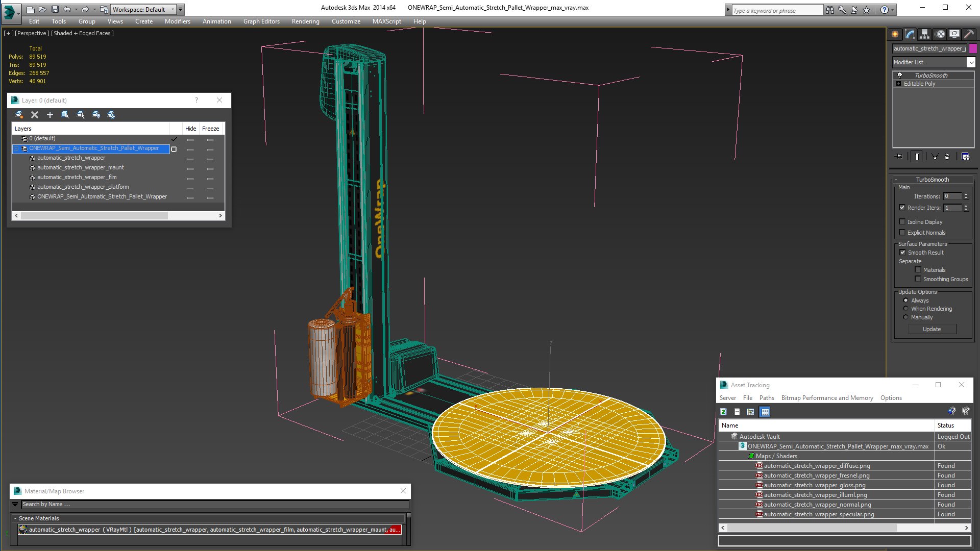Open the Bitmap Performance and Memory menu

[827, 398]
